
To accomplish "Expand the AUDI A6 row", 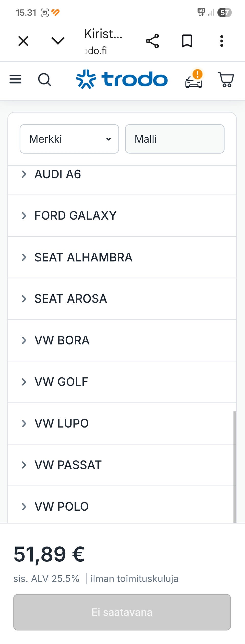I will 58,174.
